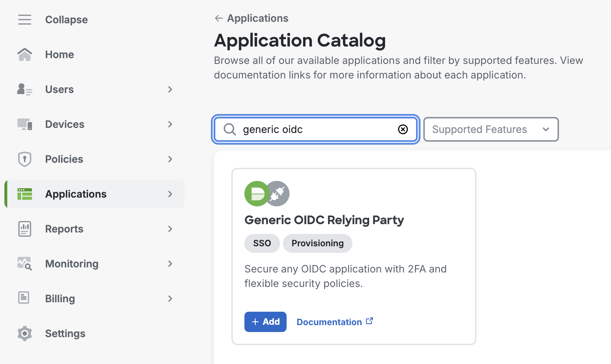Open the Supported Features dropdown
The image size is (611, 364).
click(x=491, y=129)
